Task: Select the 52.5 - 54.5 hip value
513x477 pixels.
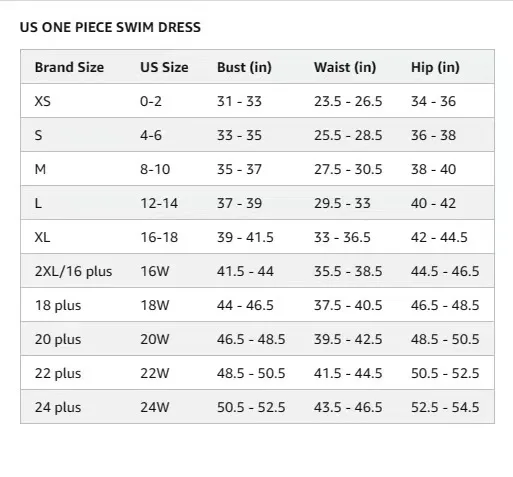Action: [445, 407]
